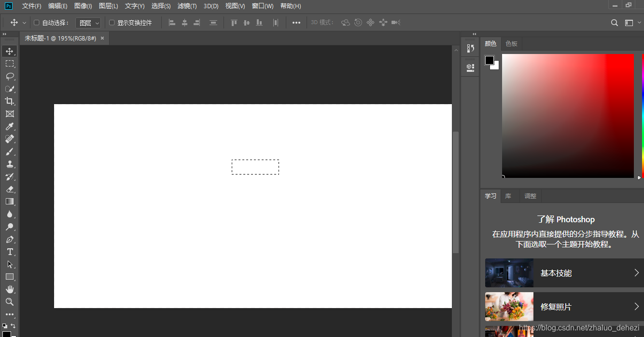This screenshot has height=337, width=644.
Task: Select the Eyedropper tool
Action: [x=10, y=126]
